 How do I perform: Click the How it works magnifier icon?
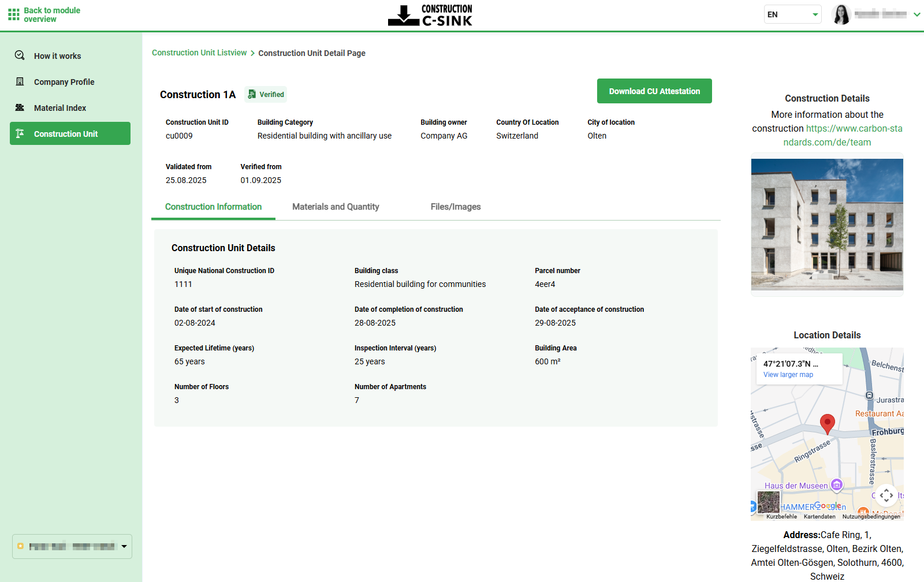click(x=20, y=55)
